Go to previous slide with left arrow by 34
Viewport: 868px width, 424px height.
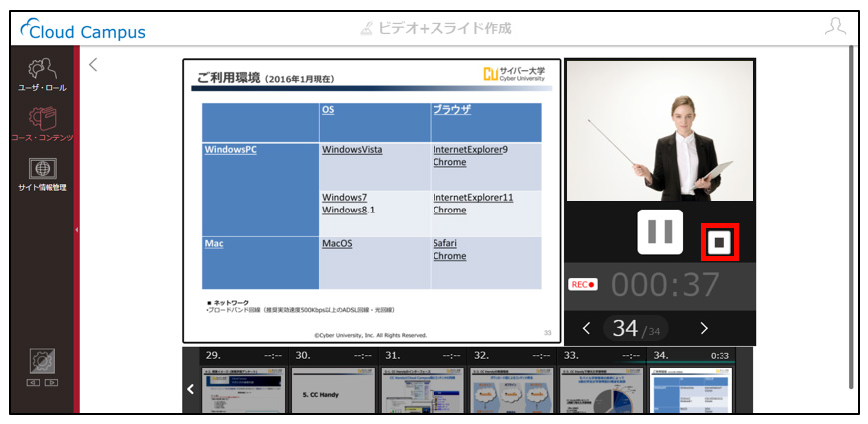[586, 328]
